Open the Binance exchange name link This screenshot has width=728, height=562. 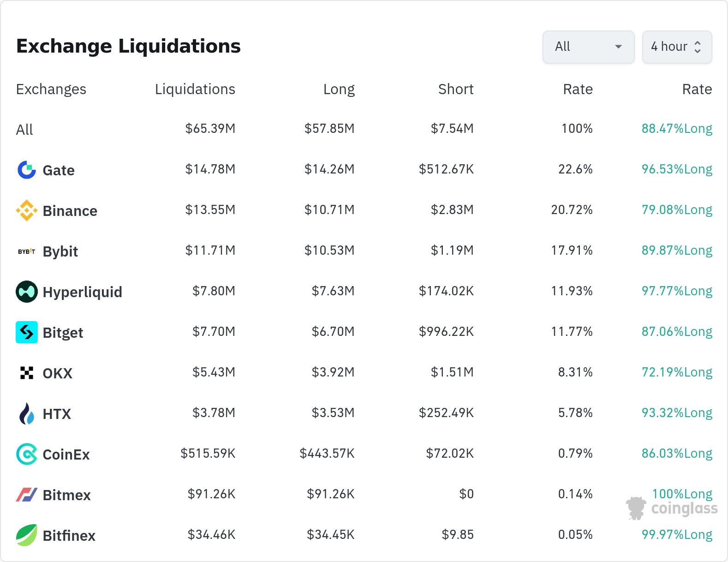click(x=70, y=211)
